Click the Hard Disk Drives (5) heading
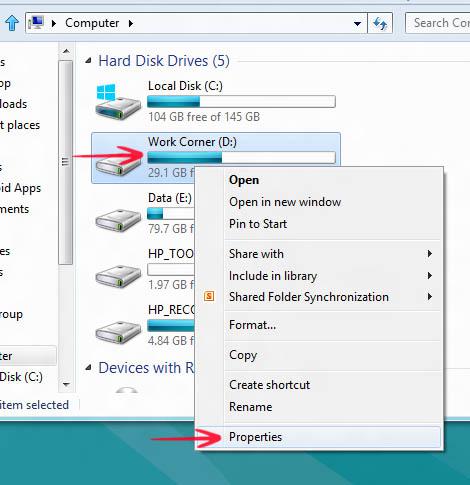470x485 pixels. (164, 61)
